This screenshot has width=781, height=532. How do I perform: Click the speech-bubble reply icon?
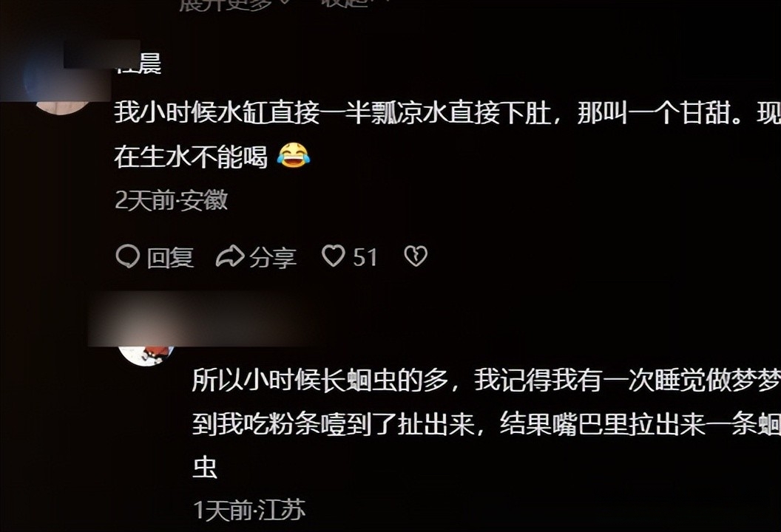(127, 257)
